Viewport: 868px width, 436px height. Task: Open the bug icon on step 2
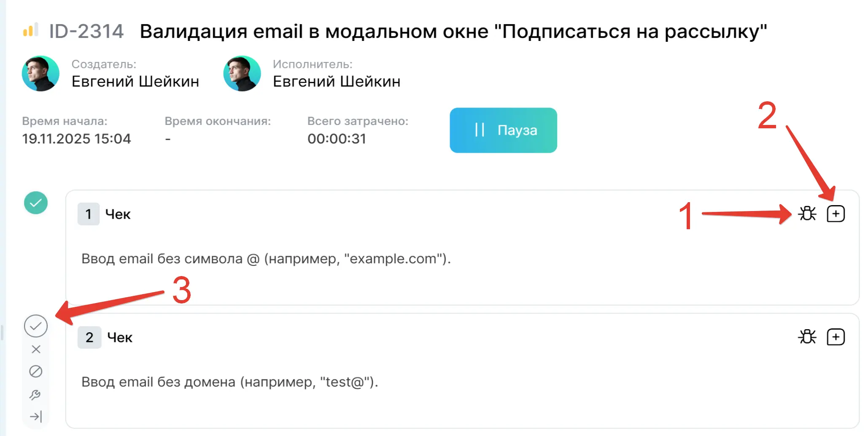(807, 337)
